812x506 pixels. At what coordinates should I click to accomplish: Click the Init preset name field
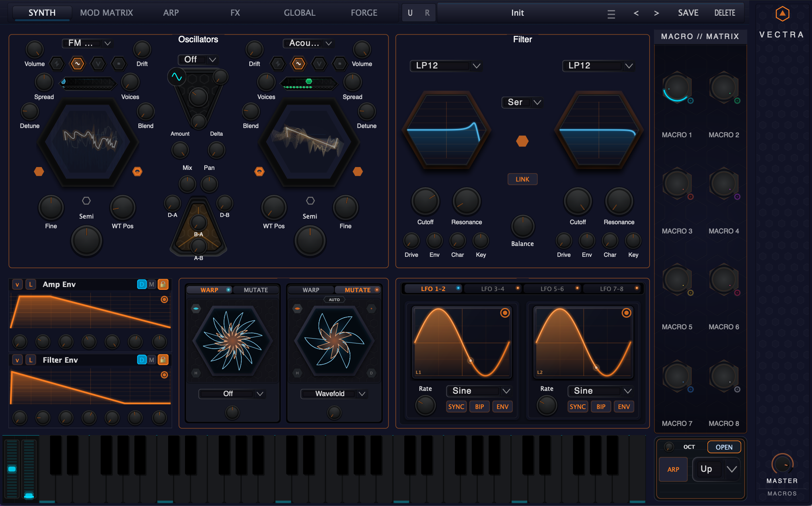click(x=518, y=13)
